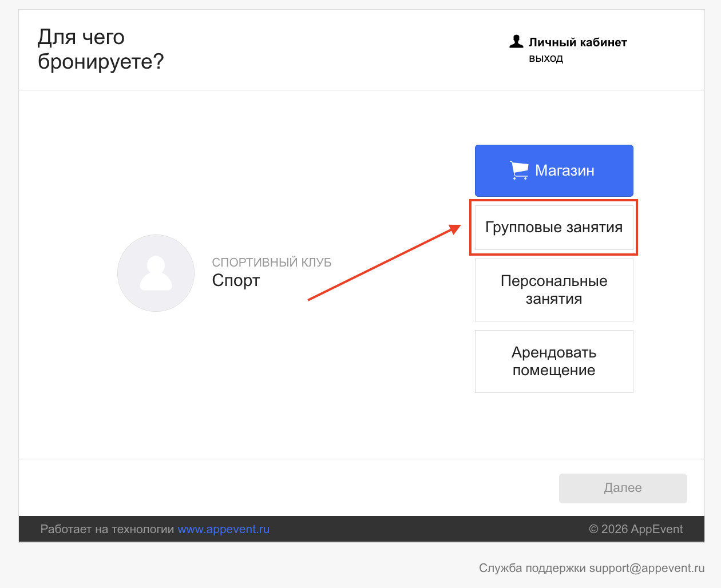Open the www.appevent.ru link
This screenshot has width=721, height=588.
223,529
